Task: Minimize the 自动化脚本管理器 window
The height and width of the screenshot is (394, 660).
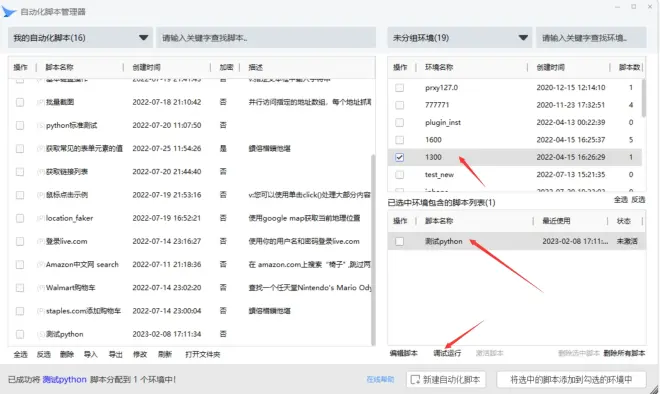Action: [x=617, y=7]
